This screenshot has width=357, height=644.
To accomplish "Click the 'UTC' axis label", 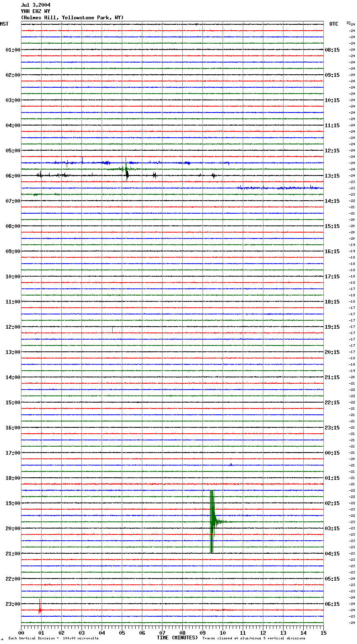I will [x=334, y=24].
